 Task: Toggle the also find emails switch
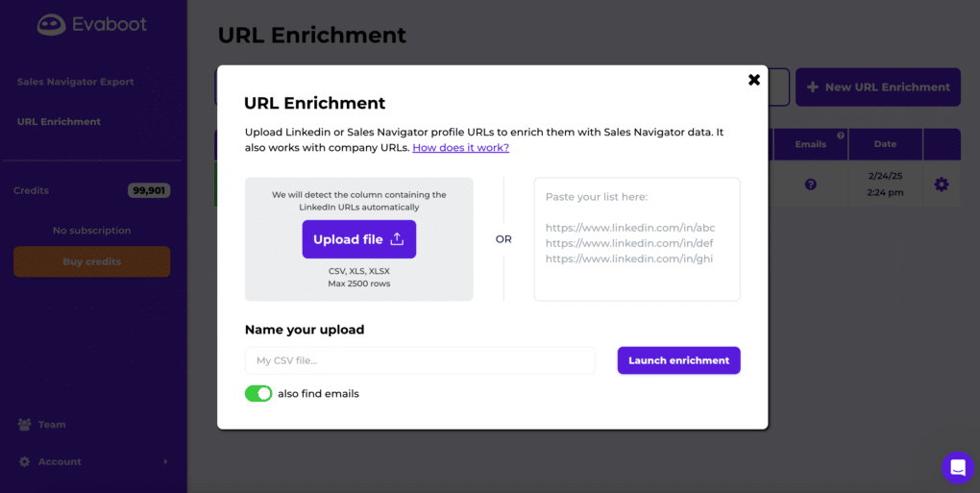(x=258, y=393)
